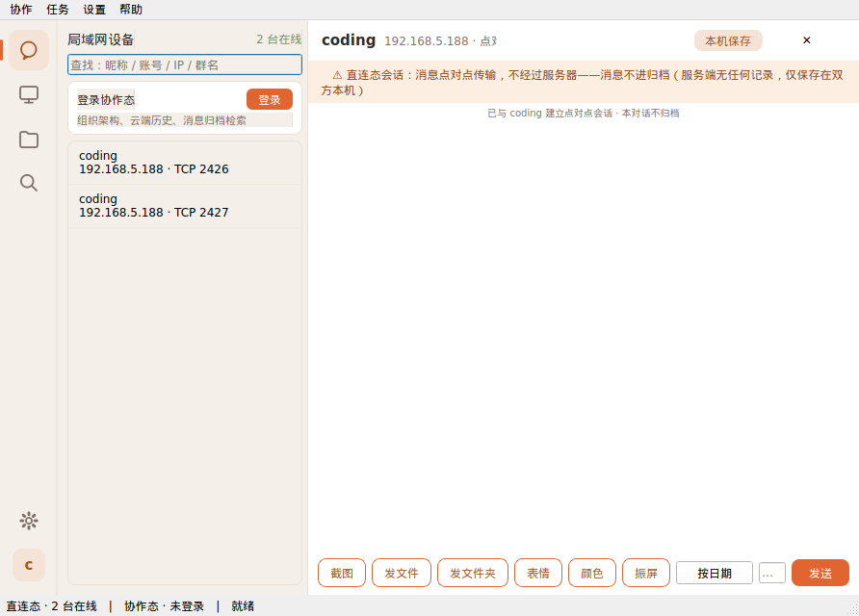Click the 发送 send button
Image resolution: width=859 pixels, height=616 pixels.
coord(820,573)
